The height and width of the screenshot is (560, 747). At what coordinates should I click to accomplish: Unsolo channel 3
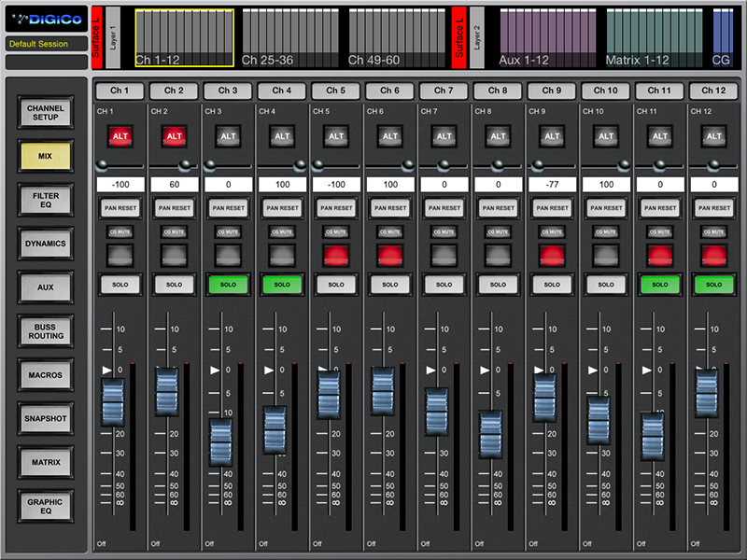coord(228,285)
